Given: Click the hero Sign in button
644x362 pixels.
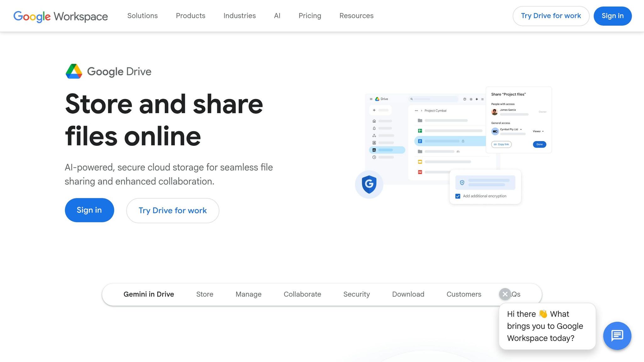Looking at the screenshot, I should click(x=89, y=210).
